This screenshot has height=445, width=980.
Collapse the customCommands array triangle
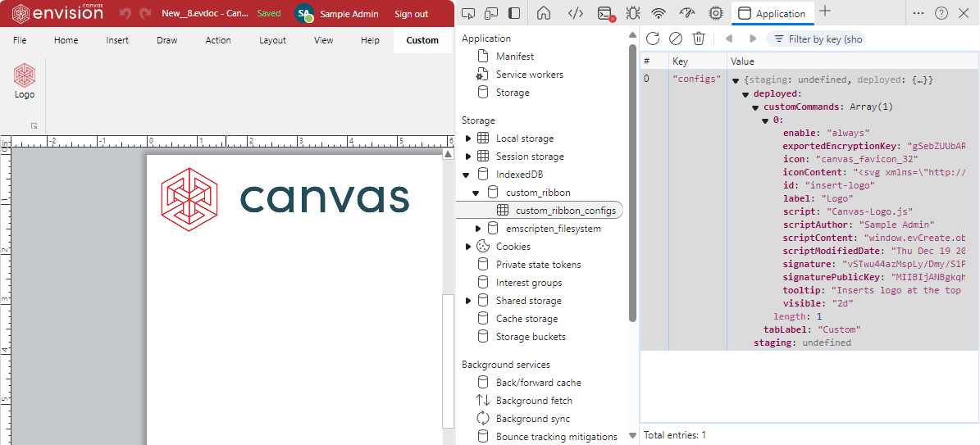tap(755, 107)
